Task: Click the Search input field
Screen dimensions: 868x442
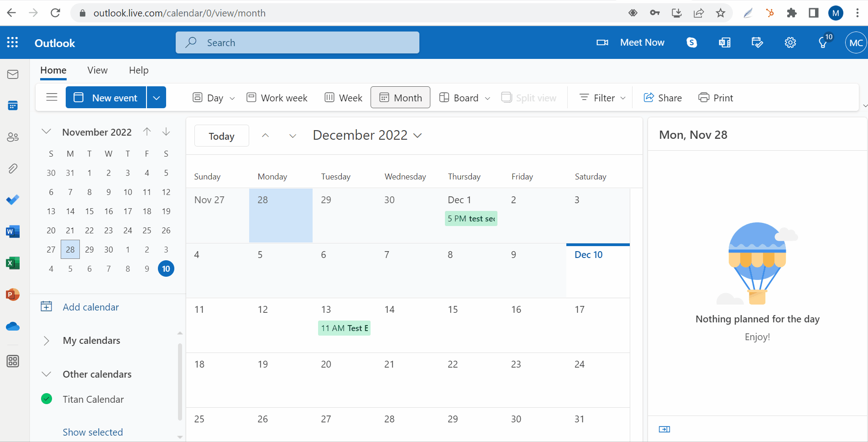Action: pyautogui.click(x=298, y=43)
